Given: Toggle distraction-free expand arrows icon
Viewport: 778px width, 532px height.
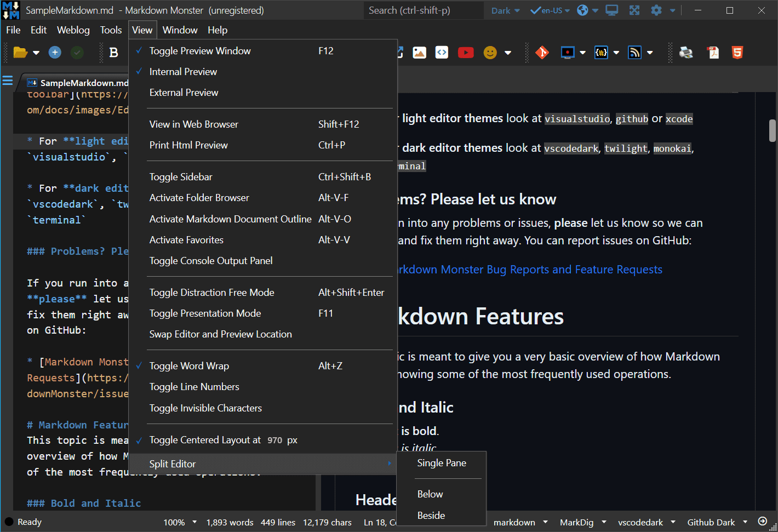Looking at the screenshot, I should [x=634, y=10].
